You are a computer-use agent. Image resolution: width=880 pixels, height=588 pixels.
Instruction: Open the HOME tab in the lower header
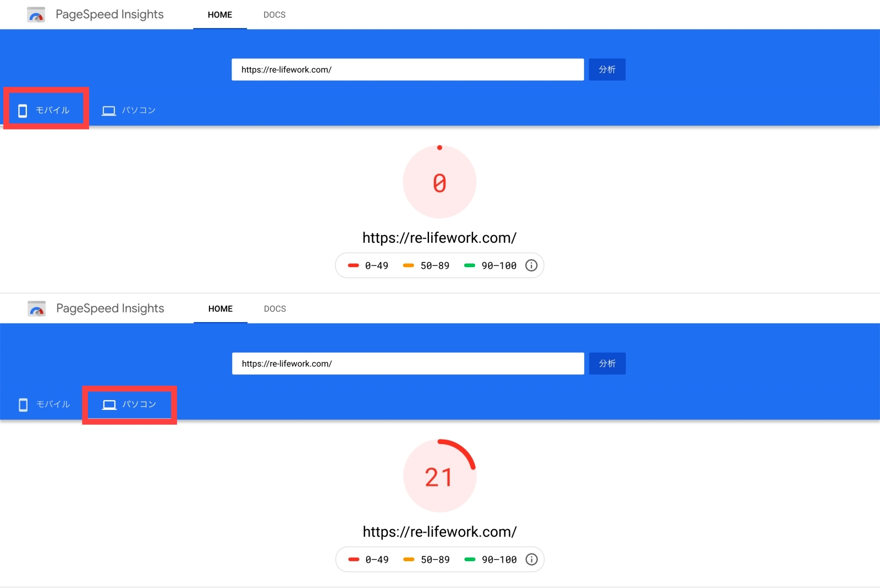click(221, 309)
